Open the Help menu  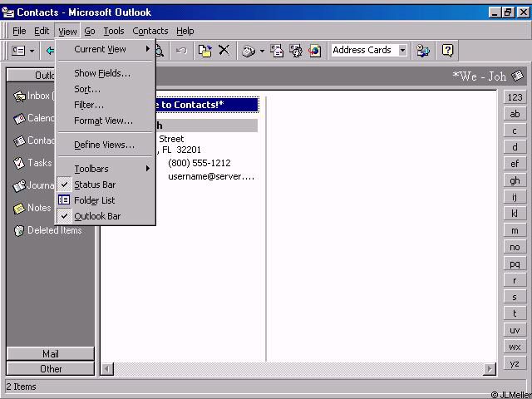point(185,32)
